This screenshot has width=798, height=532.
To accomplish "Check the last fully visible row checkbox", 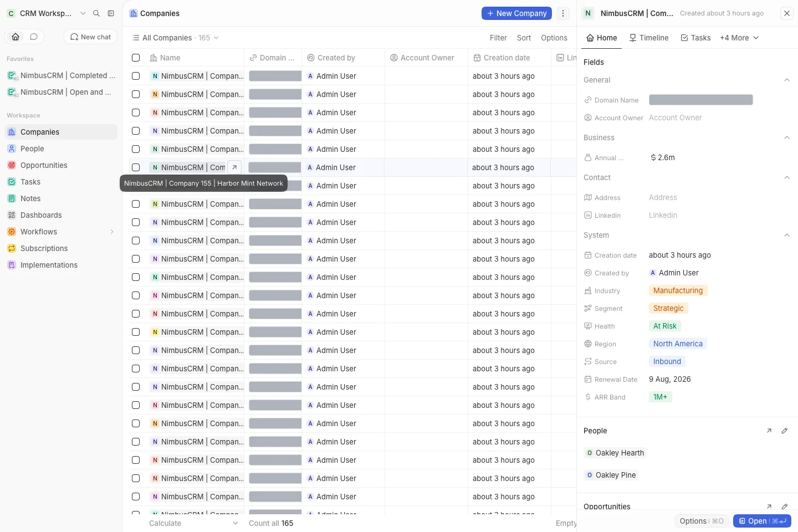I will click(x=136, y=497).
